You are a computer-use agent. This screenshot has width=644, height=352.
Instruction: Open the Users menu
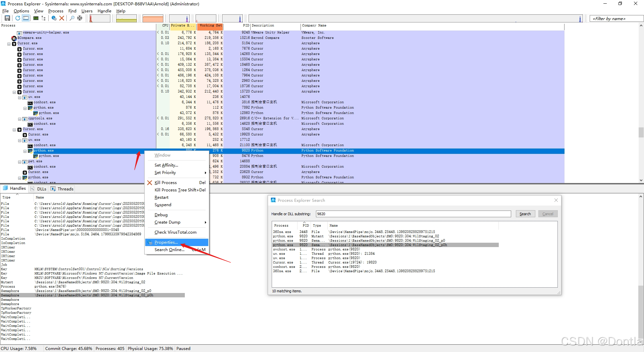point(87,11)
